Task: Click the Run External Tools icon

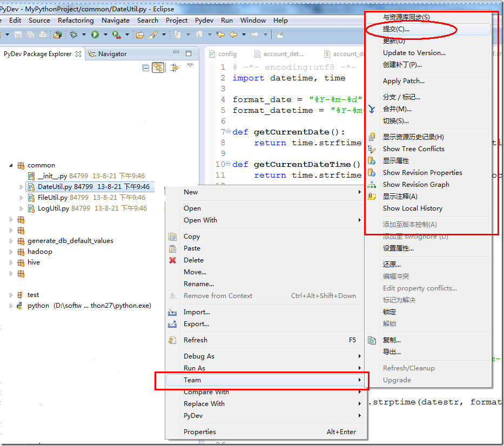Action: (116, 35)
